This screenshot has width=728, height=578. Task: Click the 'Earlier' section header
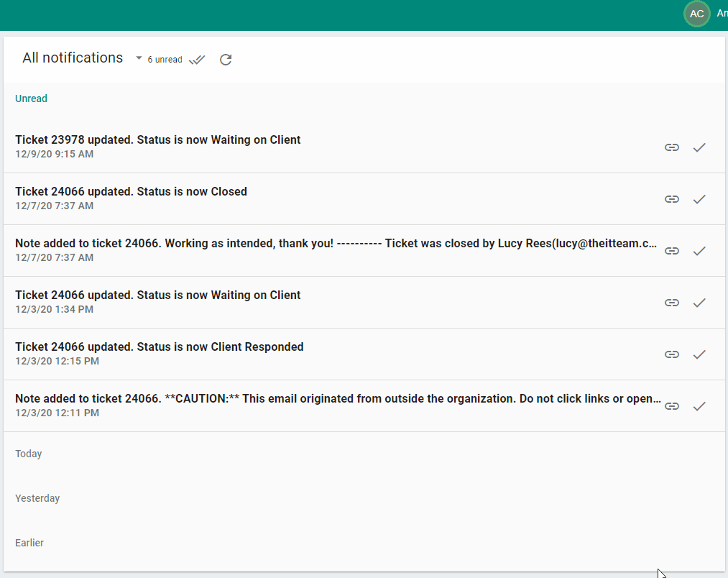pyautogui.click(x=29, y=543)
